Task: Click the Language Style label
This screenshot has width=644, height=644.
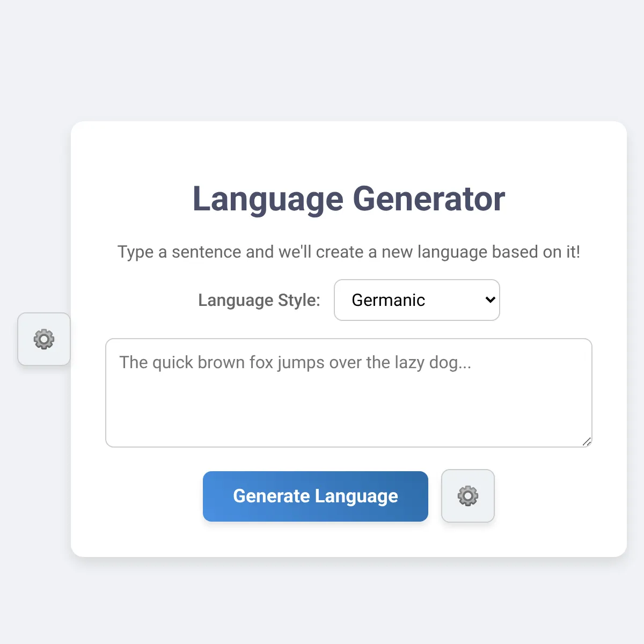Action: pyautogui.click(x=259, y=300)
